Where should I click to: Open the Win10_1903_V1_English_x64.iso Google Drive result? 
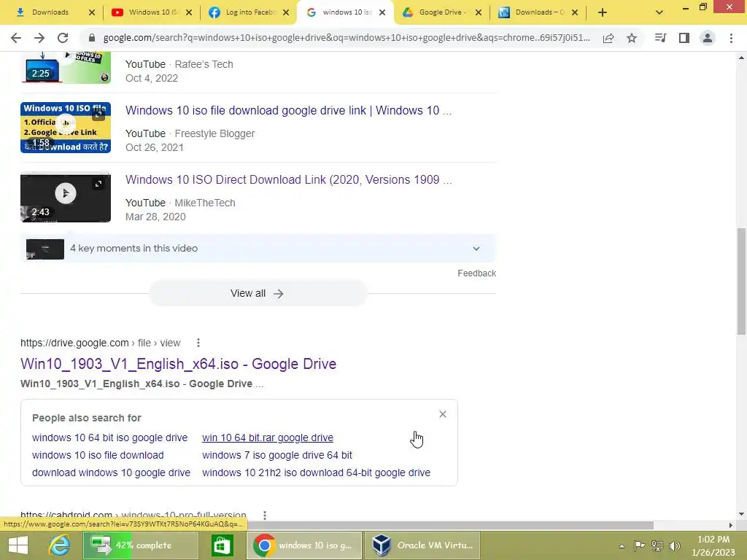[178, 364]
